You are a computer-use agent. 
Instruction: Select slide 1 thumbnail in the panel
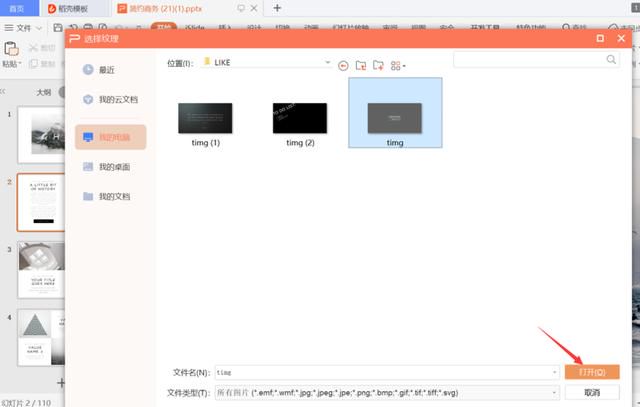pos(41,135)
